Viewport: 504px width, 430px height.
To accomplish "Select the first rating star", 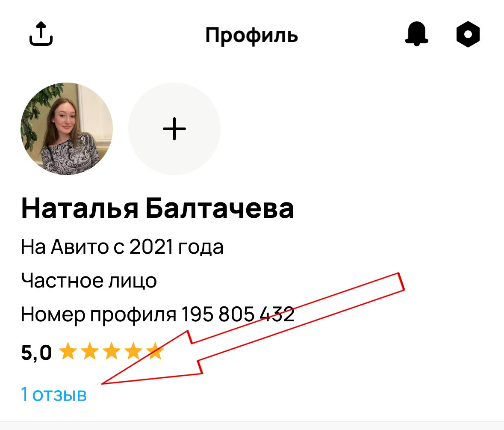I will 68,351.
